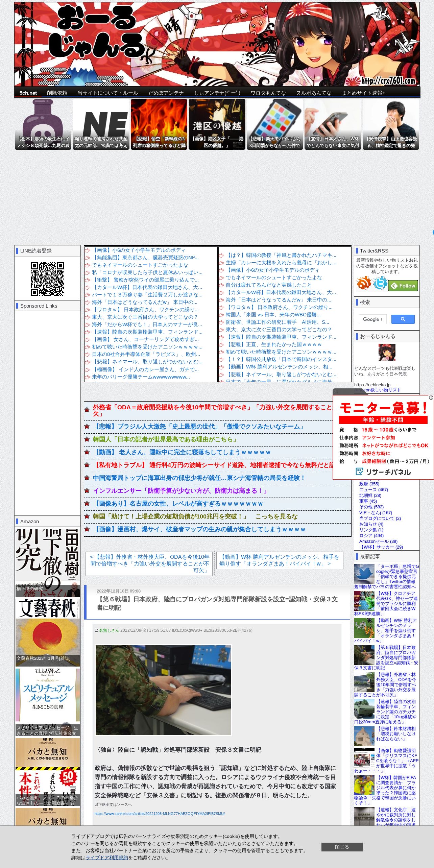Focus the Google search input field

pos(373,319)
